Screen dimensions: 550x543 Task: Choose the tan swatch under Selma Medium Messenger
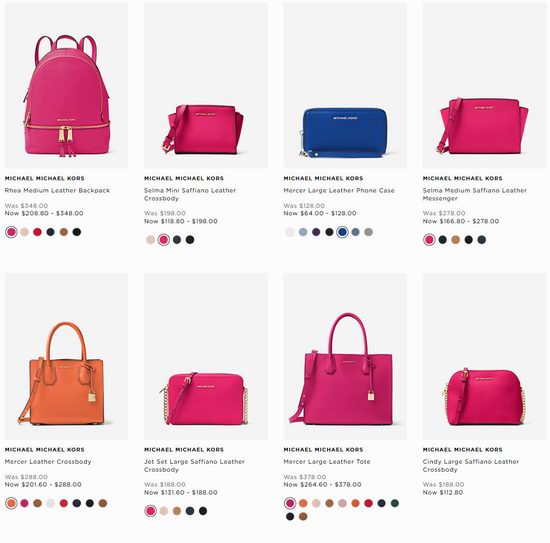pyautogui.click(x=456, y=240)
